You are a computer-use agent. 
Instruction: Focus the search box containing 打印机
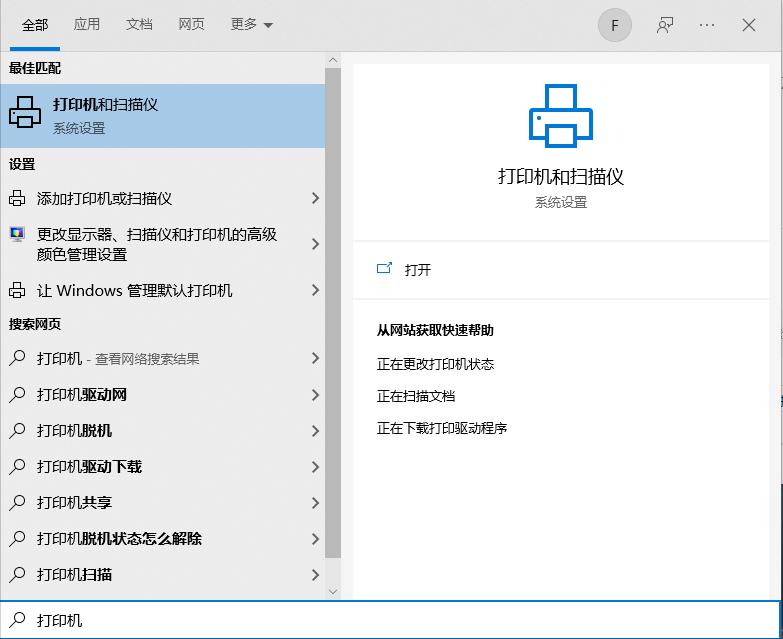[391, 620]
